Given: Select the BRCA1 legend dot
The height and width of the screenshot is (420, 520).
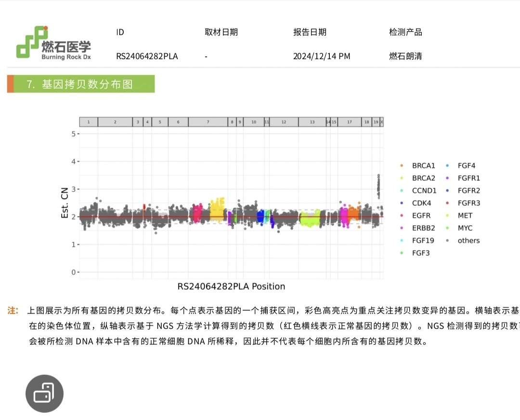Looking at the screenshot, I should tap(401, 165).
